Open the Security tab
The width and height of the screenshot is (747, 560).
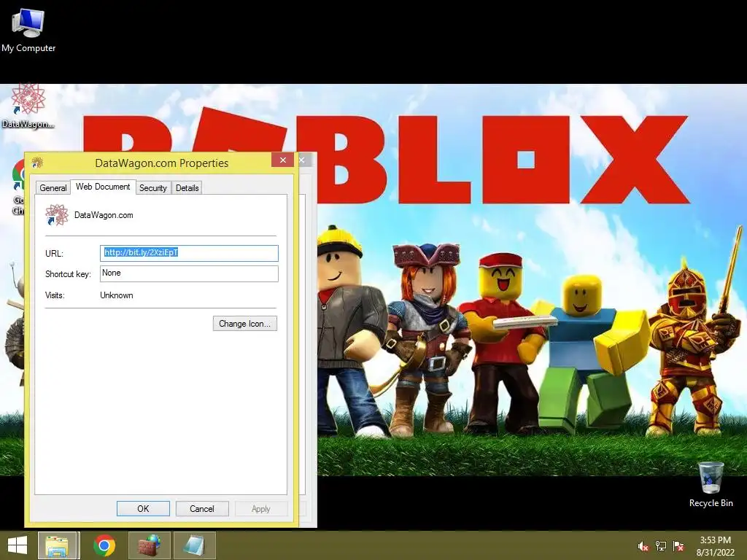pos(153,187)
